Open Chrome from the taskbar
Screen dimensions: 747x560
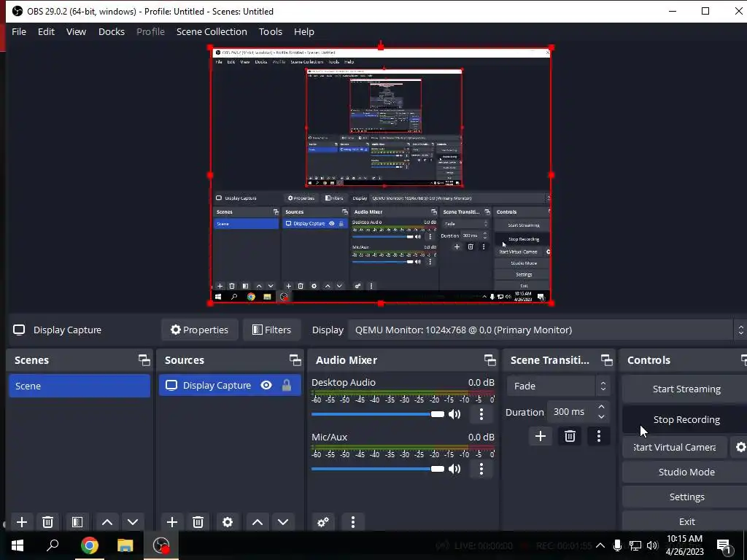tap(89, 545)
